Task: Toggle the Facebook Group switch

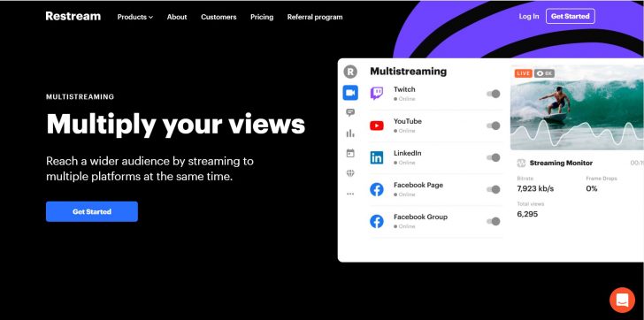Action: (x=494, y=222)
